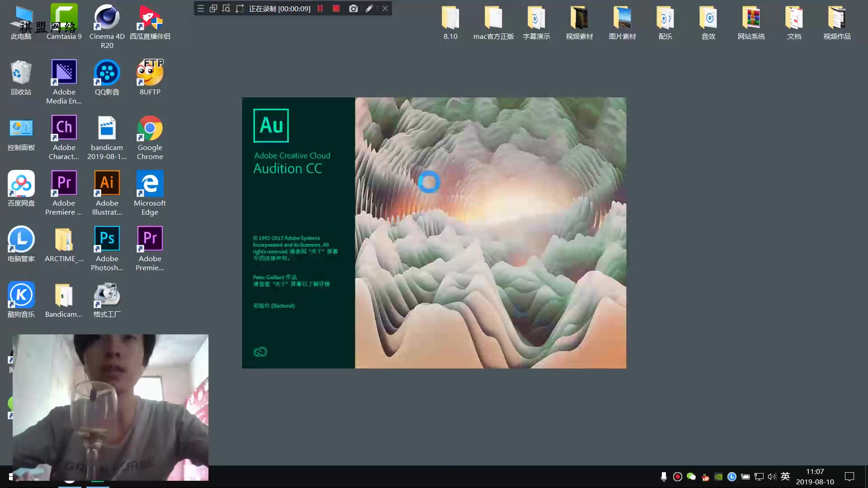The height and width of the screenshot is (488, 868).
Task: Launch Adobe Media Encoder shortcut
Action: [x=64, y=82]
